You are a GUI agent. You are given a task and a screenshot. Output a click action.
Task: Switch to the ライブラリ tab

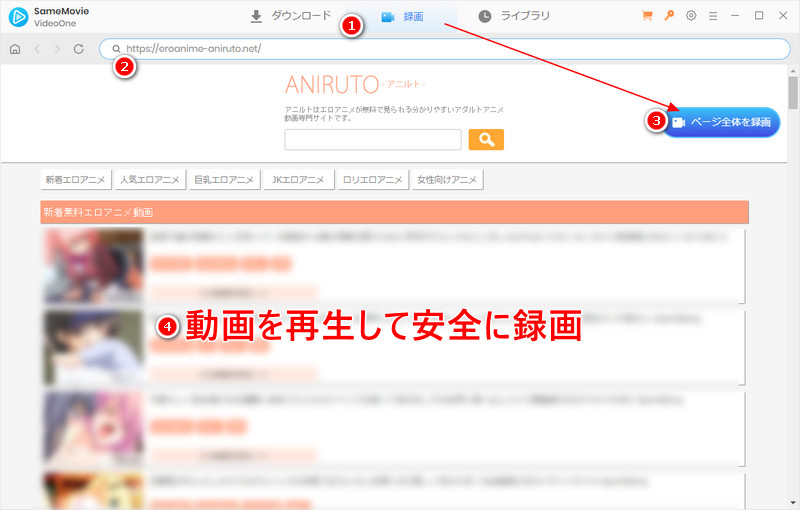click(514, 16)
